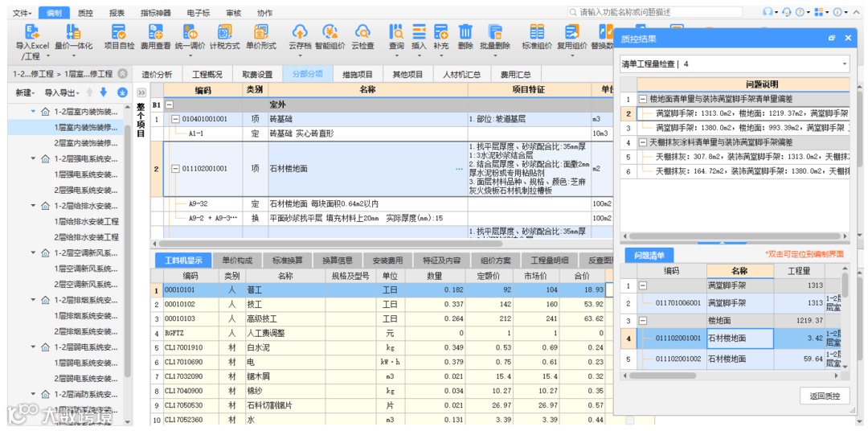Image resolution: width=868 pixels, height=431 pixels.
Task: Click the main table's horizontal scrollbar
Action: click(x=330, y=243)
